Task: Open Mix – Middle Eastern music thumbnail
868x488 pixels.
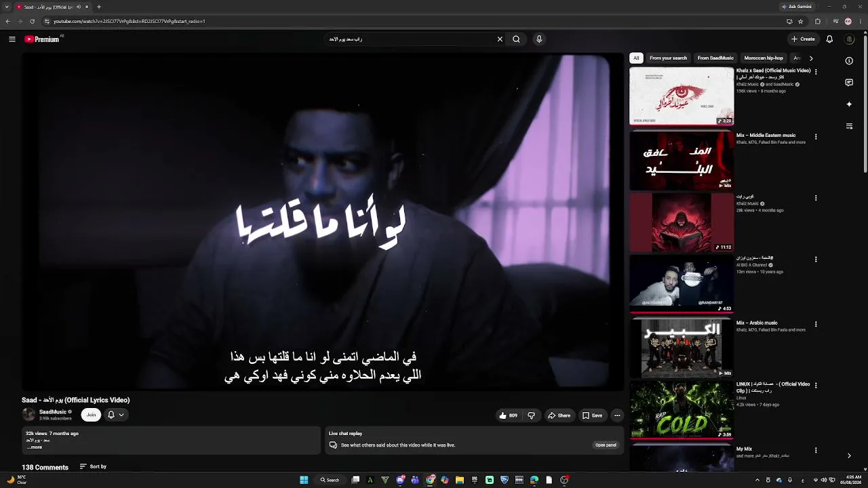Action: click(x=682, y=160)
